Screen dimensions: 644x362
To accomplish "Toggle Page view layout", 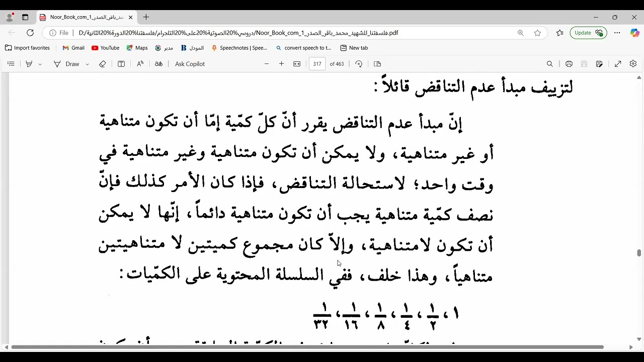I will point(377,64).
